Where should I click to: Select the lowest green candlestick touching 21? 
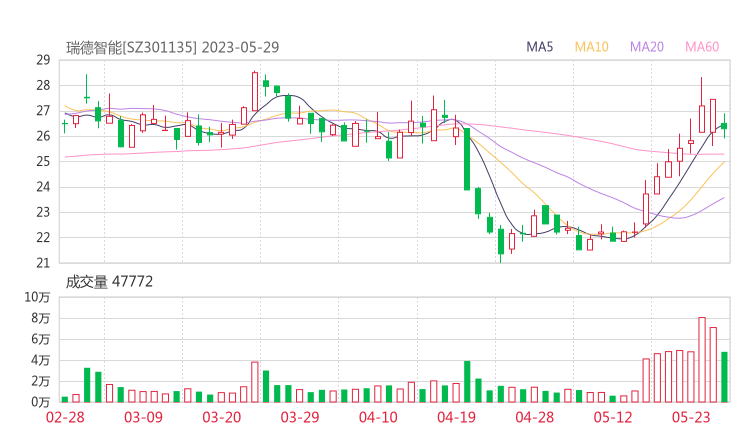point(501,242)
